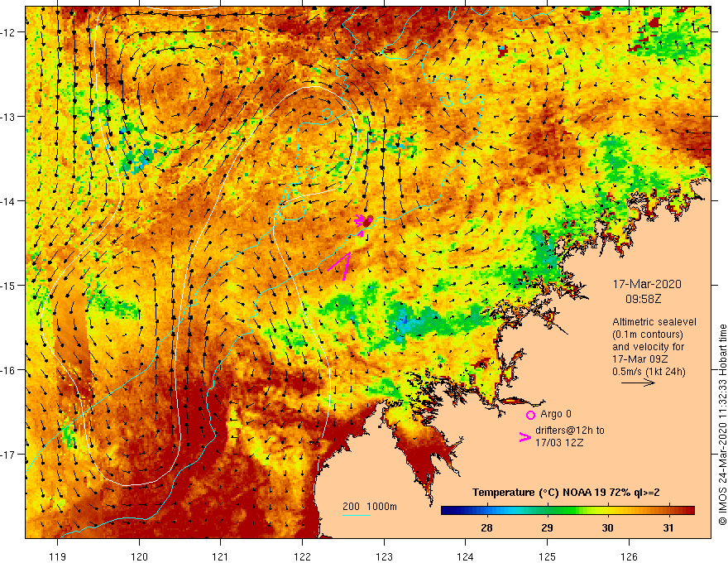
Task: Click the latitude axis label '-12'
Action: click(9, 32)
